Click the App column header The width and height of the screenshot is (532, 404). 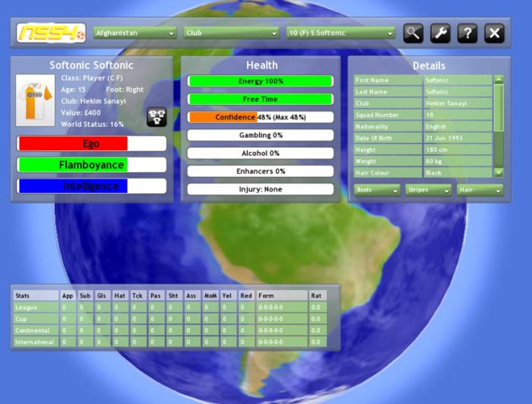[x=67, y=296]
